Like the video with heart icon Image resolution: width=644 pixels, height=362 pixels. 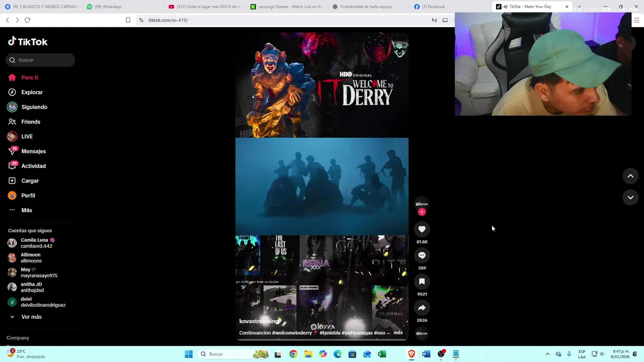pos(422,229)
